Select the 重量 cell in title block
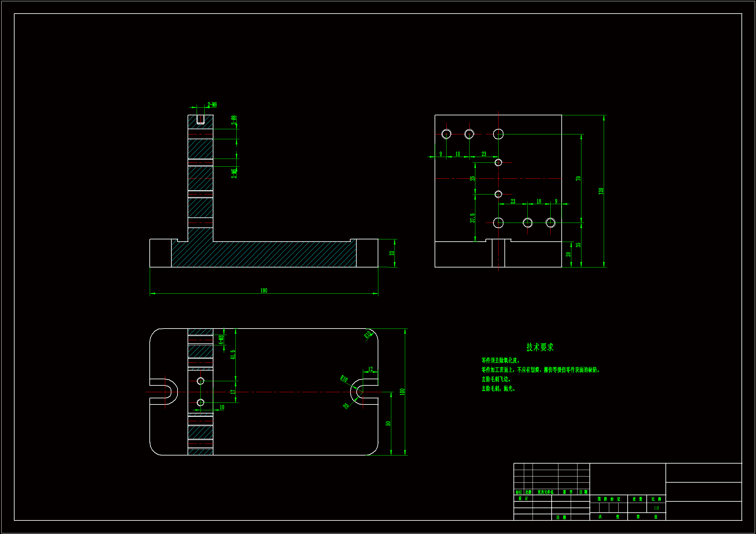The height and width of the screenshot is (534, 756). click(637, 499)
